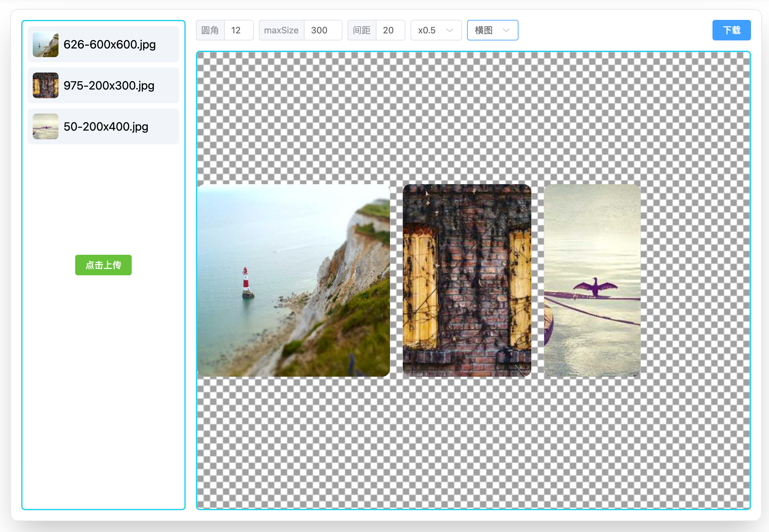Click the 圆角 label addon
The image size is (769, 532).
point(210,30)
